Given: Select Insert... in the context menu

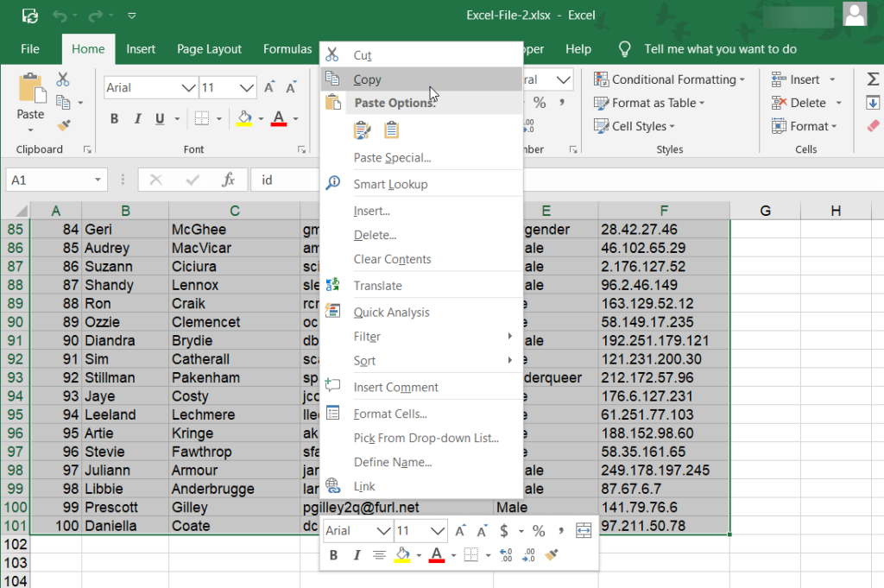Looking at the screenshot, I should click(x=421, y=211).
